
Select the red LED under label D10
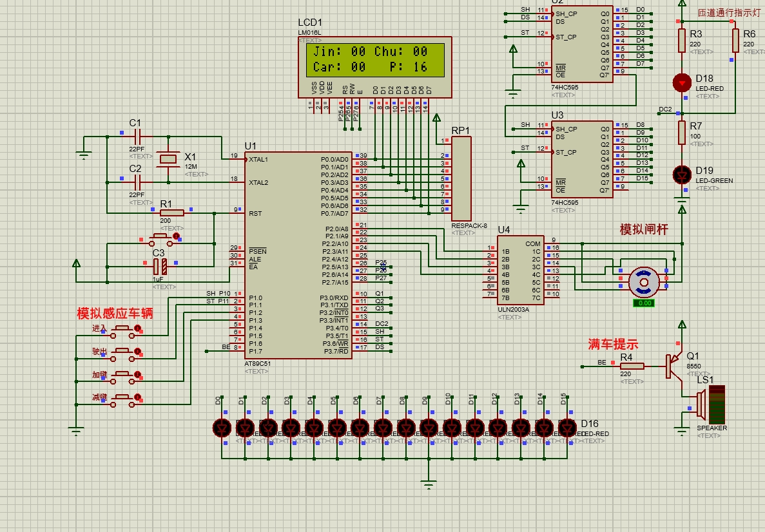point(452,428)
